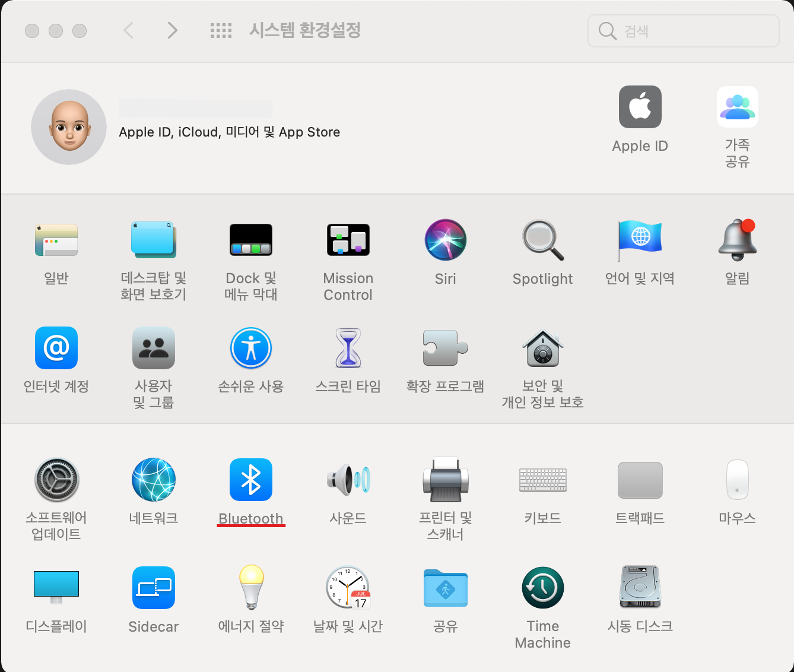Viewport: 794px width, 672px height.
Task: Open Bluetooth preferences icon
Action: click(251, 480)
